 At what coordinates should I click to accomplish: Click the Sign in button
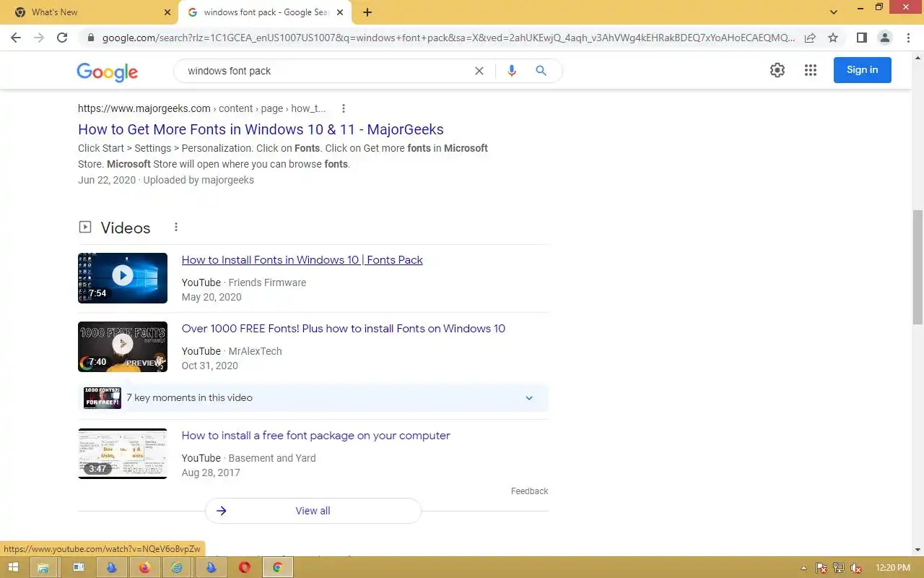(863, 70)
